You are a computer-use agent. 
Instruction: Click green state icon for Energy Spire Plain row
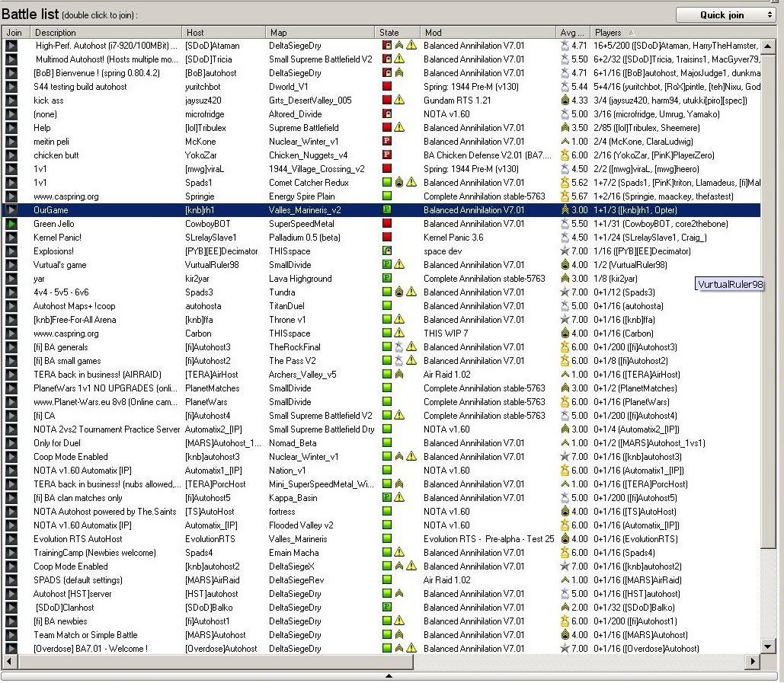click(386, 196)
